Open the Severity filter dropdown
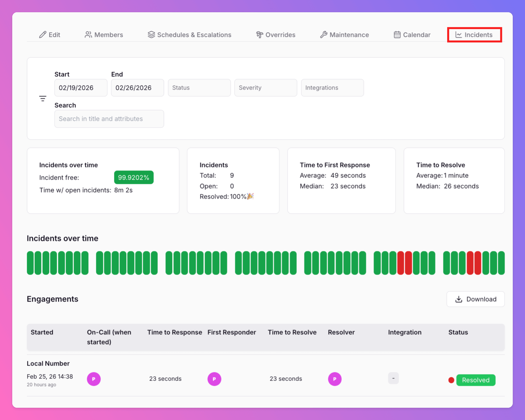525x420 pixels. 266,88
